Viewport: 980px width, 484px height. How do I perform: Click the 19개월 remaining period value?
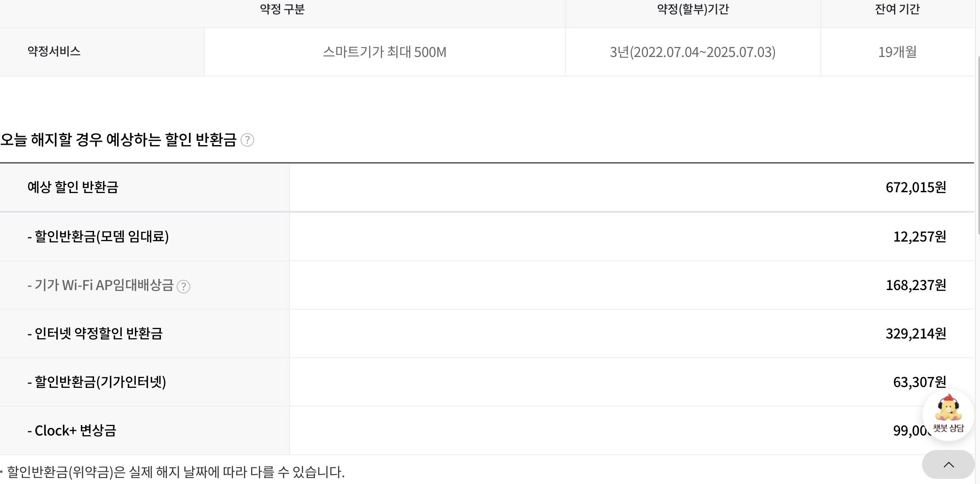[897, 52]
